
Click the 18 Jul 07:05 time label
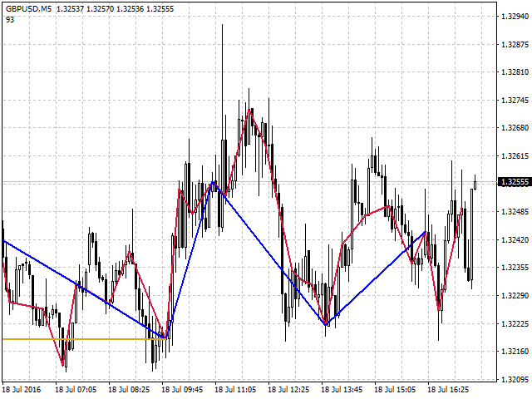(x=76, y=389)
